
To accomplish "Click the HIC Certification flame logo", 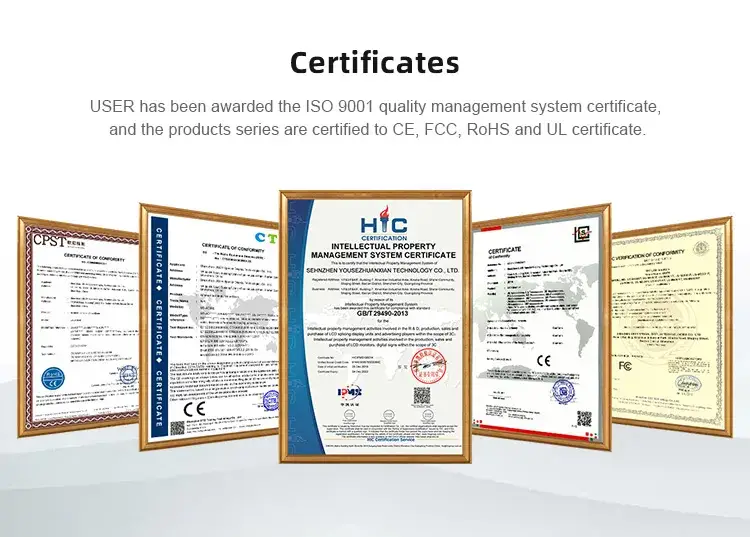I will [384, 223].
